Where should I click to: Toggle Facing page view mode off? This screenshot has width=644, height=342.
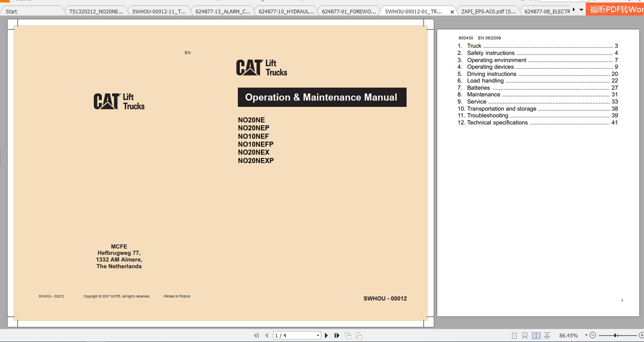pos(536,335)
